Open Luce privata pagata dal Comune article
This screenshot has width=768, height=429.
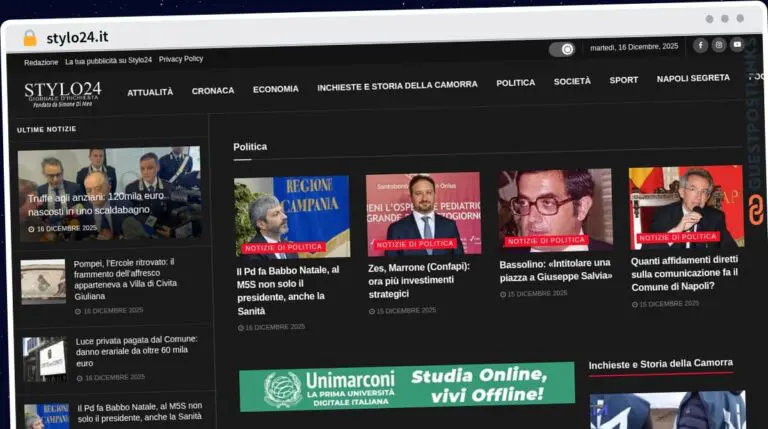click(137, 345)
